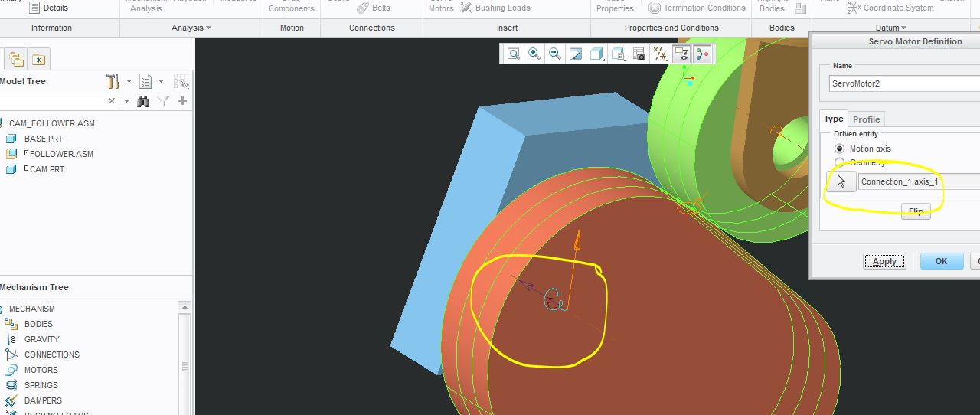Click the Mechanism Tree scroll up arrow
980x415 pixels.
click(185, 307)
